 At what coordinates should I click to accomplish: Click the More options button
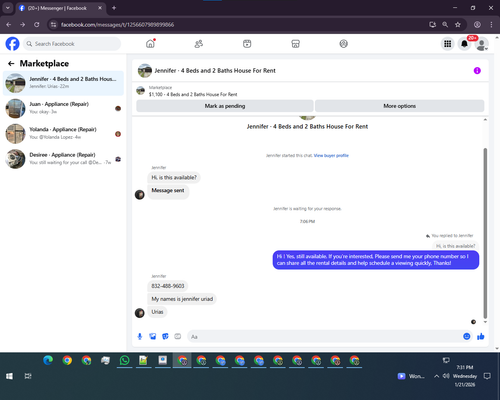click(399, 106)
